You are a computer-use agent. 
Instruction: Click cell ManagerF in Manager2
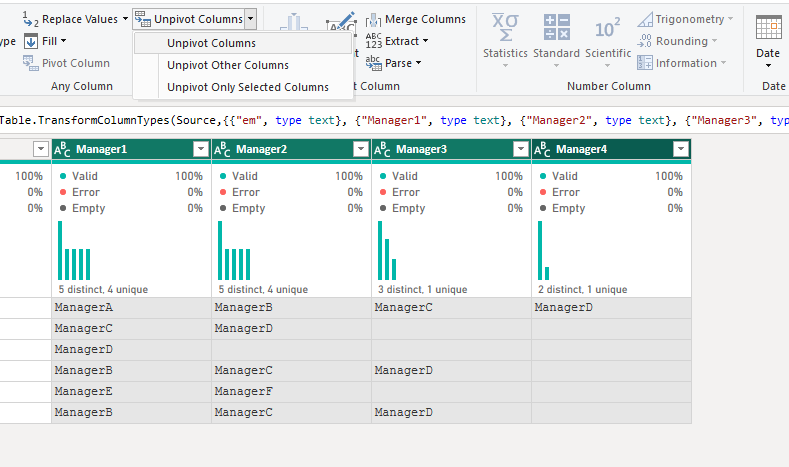pyautogui.click(x=291, y=392)
